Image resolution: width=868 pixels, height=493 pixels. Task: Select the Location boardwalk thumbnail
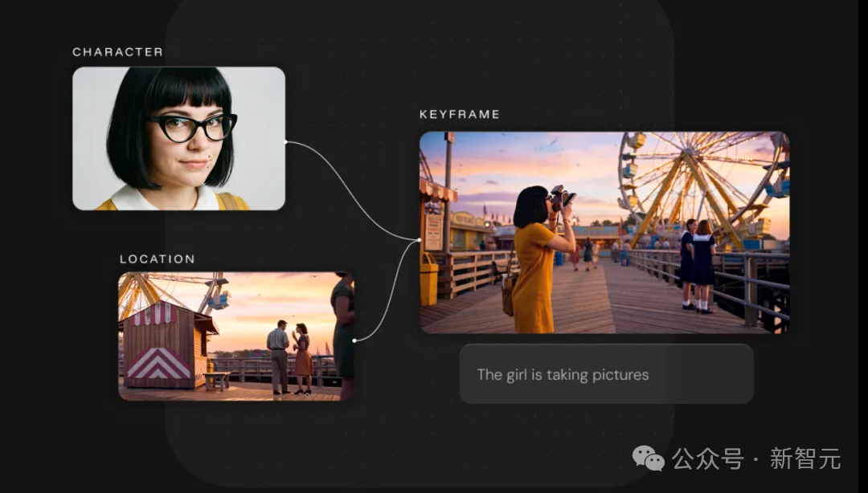pos(236,336)
